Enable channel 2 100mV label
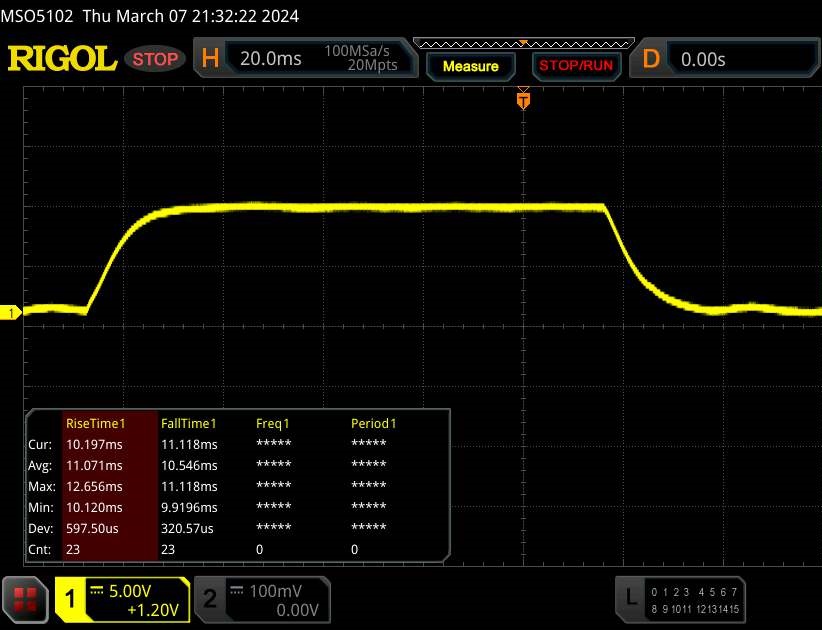 tap(275, 591)
